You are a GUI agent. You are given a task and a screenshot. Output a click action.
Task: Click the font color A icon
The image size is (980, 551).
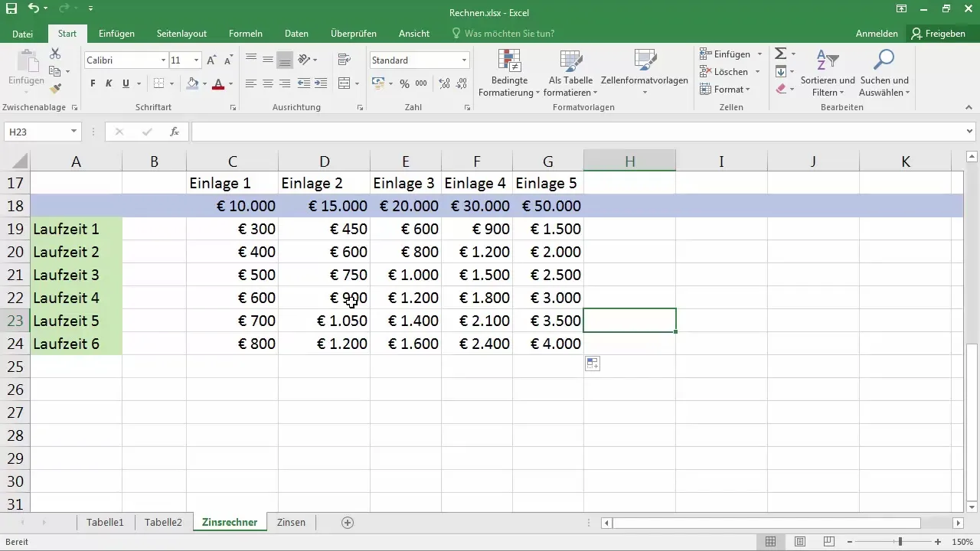coord(218,83)
